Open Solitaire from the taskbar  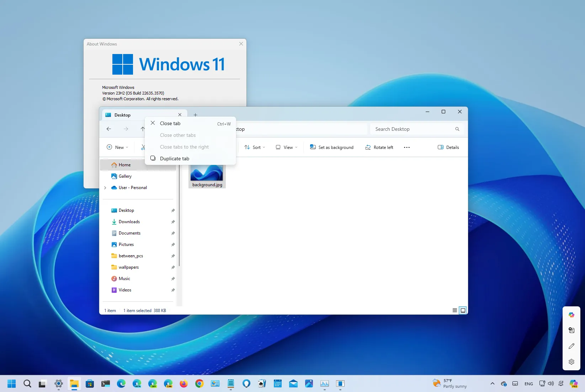click(x=262, y=383)
